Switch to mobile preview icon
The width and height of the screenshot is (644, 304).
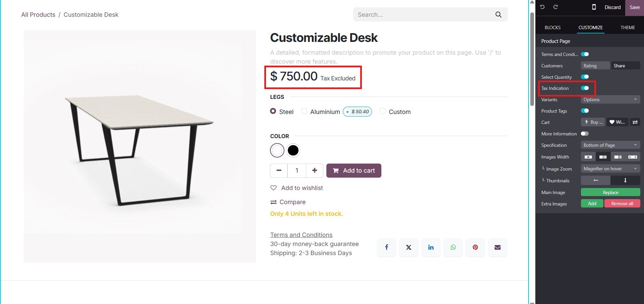(x=594, y=7)
